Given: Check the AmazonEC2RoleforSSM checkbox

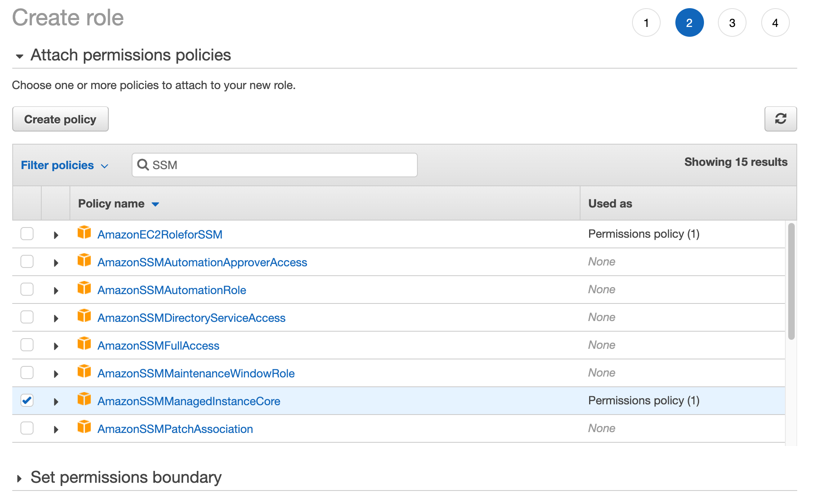Looking at the screenshot, I should click(27, 234).
